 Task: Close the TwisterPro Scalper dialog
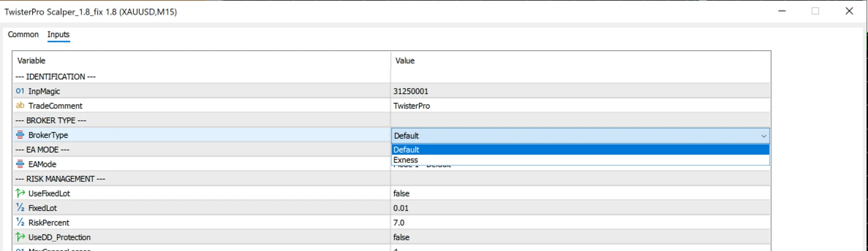click(x=849, y=11)
